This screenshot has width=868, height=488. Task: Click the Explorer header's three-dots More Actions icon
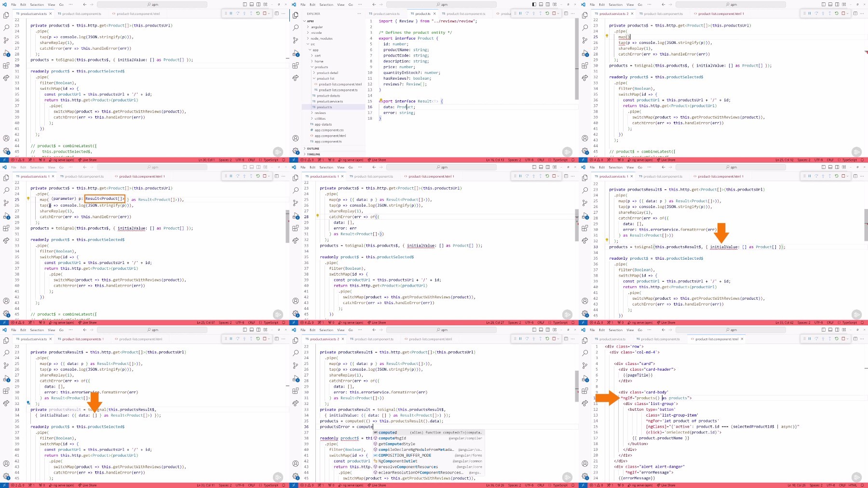pyautogui.click(x=359, y=14)
